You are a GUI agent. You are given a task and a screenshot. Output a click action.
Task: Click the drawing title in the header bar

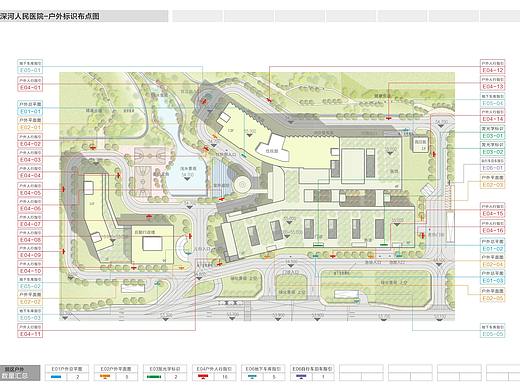point(49,16)
